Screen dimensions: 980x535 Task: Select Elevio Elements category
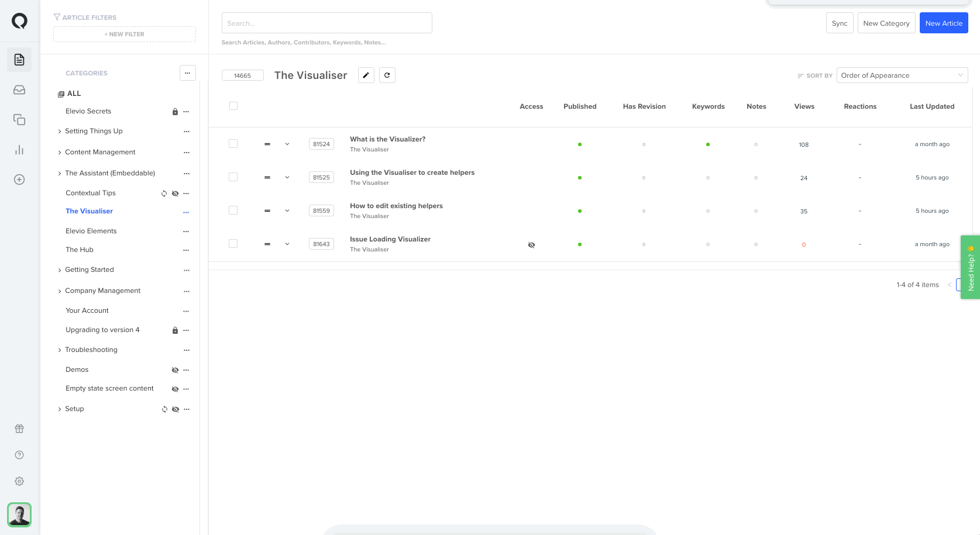coord(91,231)
